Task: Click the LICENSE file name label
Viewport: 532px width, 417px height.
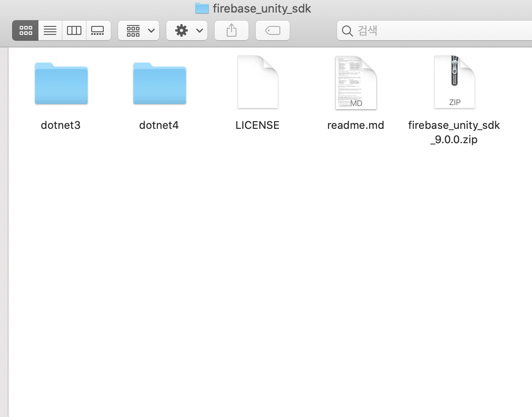Action: pos(258,125)
